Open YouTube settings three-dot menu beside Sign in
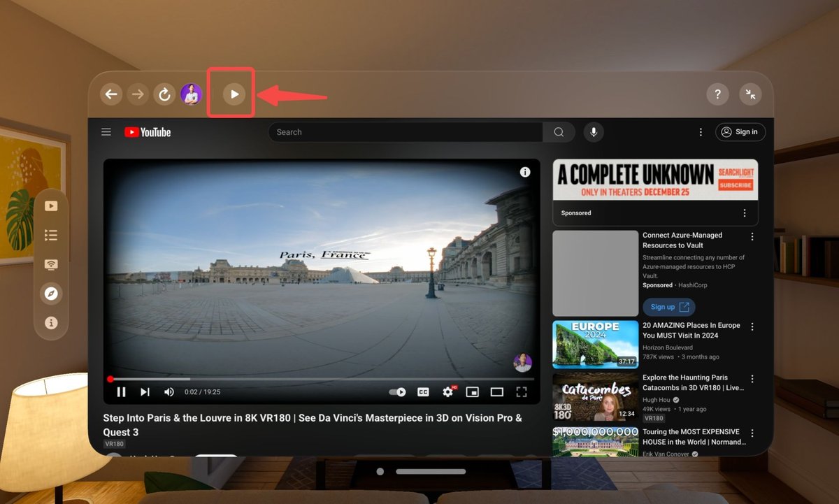Viewport: 839px width, 504px height. coord(701,132)
